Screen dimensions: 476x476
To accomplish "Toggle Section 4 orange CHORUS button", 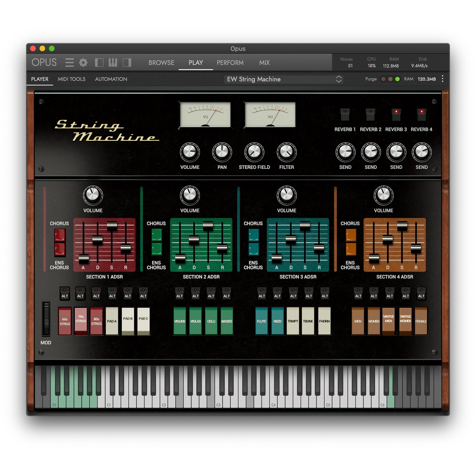I will click(351, 235).
